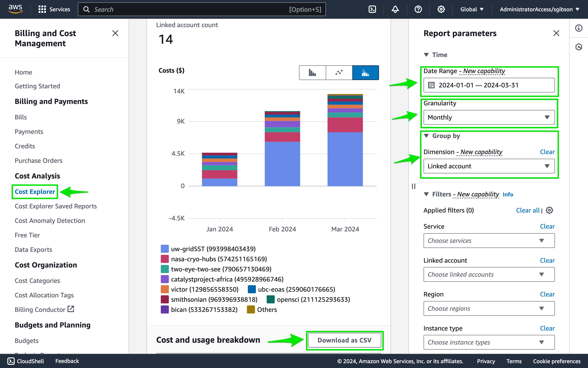Screen dimensions: 588x368
Task: Open Bills in sidebar
Action: point(21,117)
